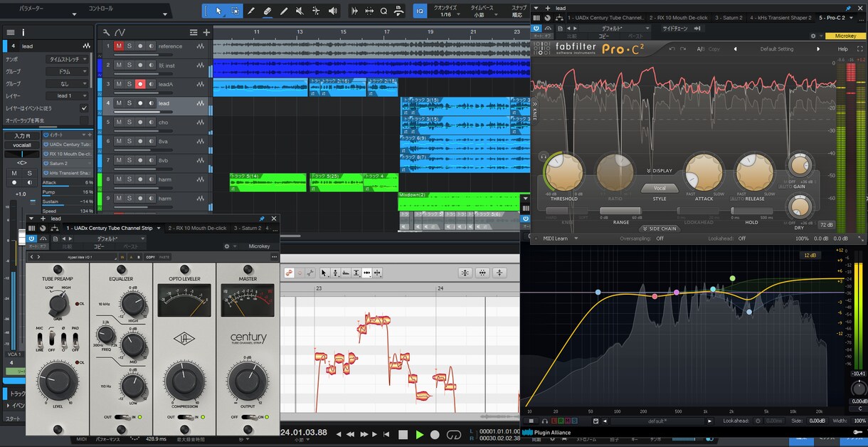Toggle monitor on the 8vb track
Viewport: 868px width, 447px height.
point(151,160)
